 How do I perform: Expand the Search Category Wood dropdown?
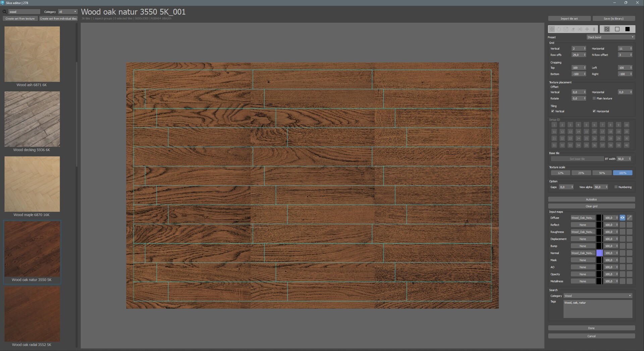point(598,296)
